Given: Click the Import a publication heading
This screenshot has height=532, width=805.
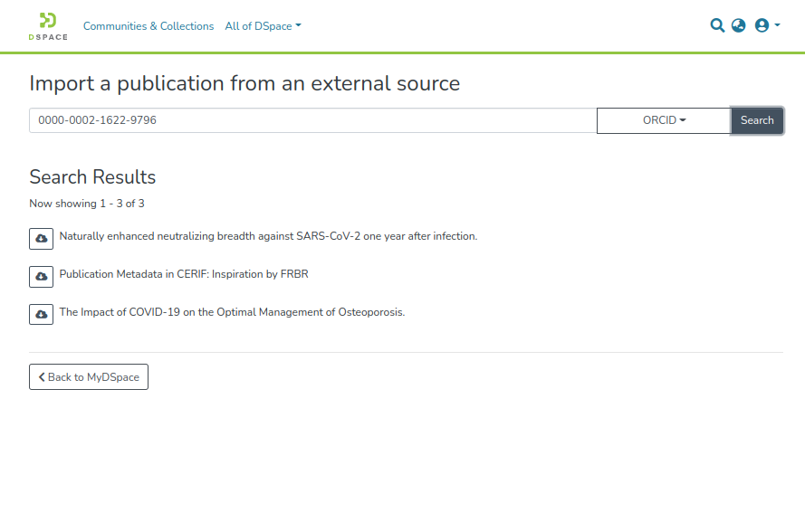Looking at the screenshot, I should (244, 83).
